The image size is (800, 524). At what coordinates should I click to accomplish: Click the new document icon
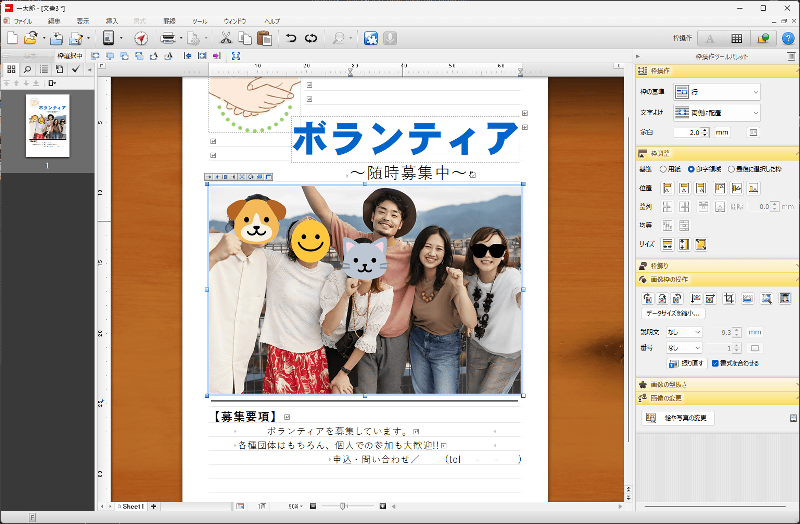pyautogui.click(x=12, y=38)
